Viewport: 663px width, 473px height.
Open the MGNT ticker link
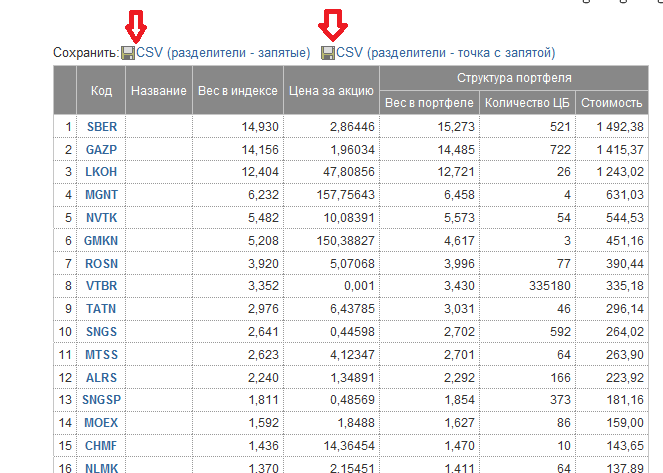(101, 194)
